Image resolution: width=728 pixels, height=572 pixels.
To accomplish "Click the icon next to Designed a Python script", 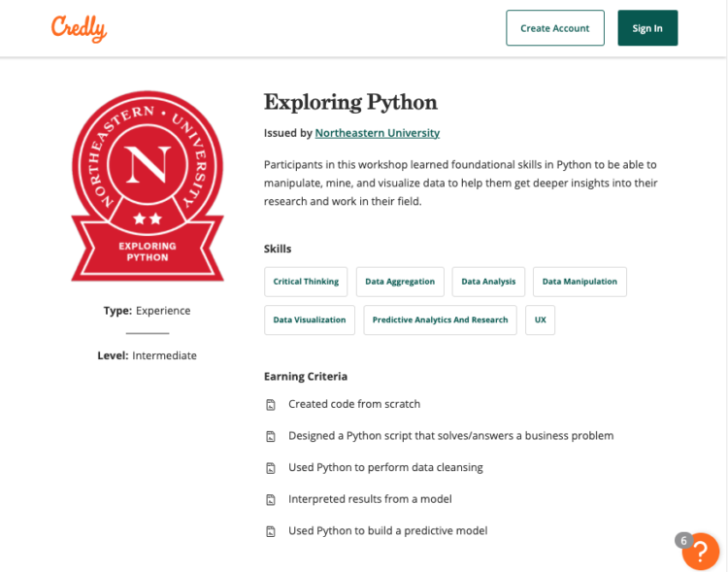I will (271, 437).
